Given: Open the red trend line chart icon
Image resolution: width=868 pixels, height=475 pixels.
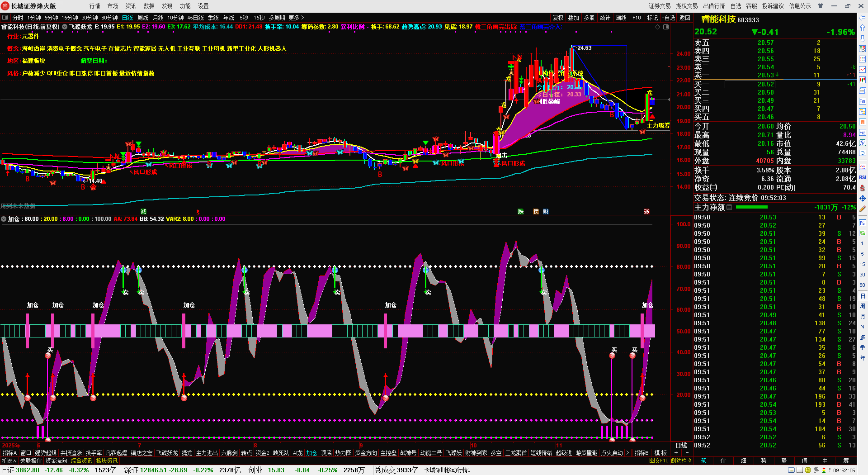Looking at the screenshot, I should pyautogui.click(x=863, y=69).
